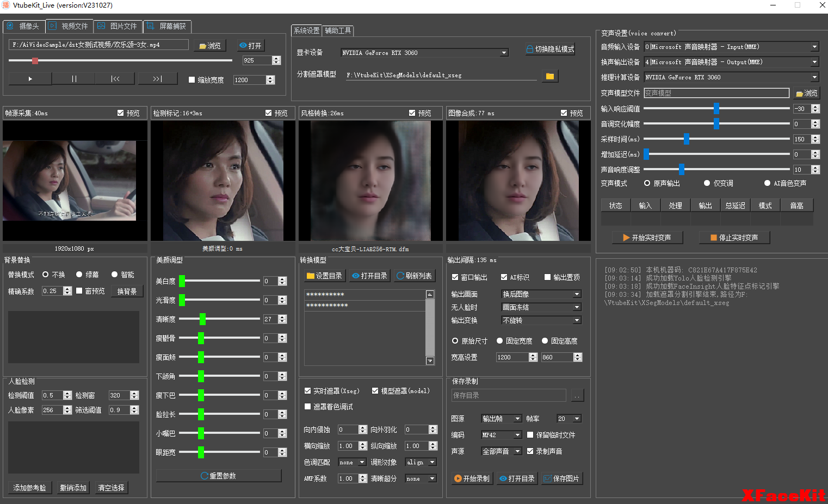Screen dimensions: 828x504
Task: Click the 添加参考脸 add reference face button
Action: pos(30,488)
